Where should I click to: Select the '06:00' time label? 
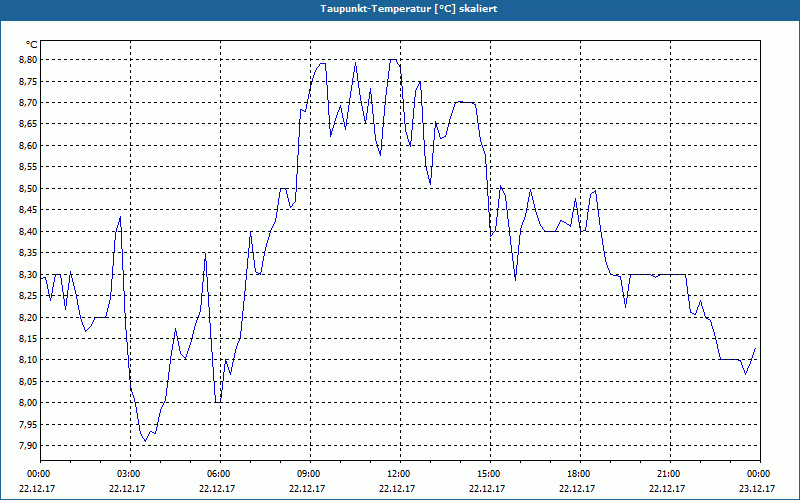pyautogui.click(x=220, y=474)
